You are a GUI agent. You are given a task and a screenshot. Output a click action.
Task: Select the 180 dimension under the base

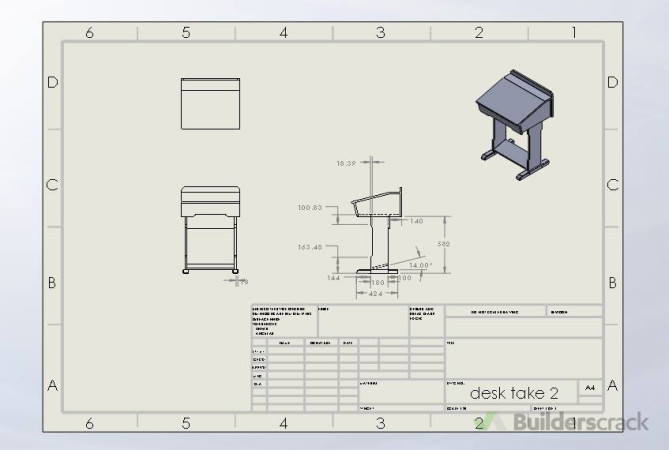pyautogui.click(x=378, y=283)
